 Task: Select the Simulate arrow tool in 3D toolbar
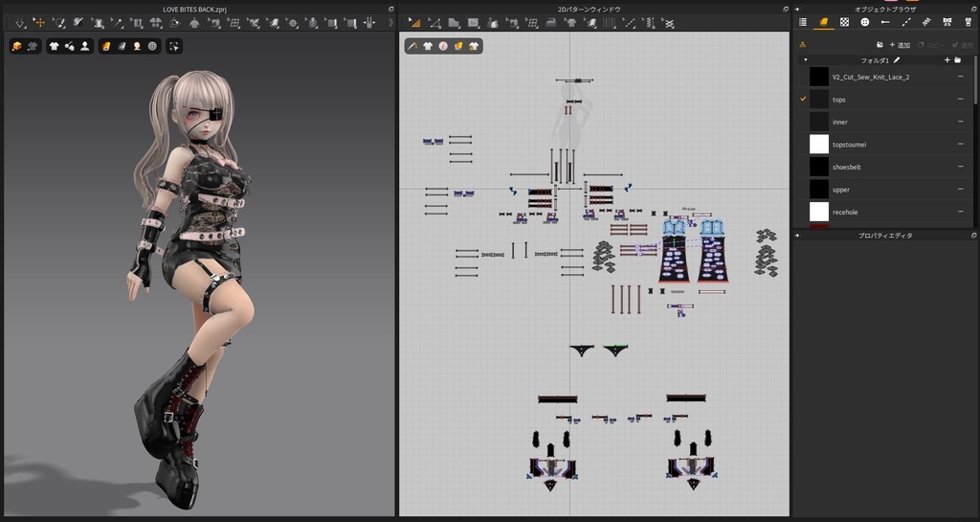pos(20,23)
